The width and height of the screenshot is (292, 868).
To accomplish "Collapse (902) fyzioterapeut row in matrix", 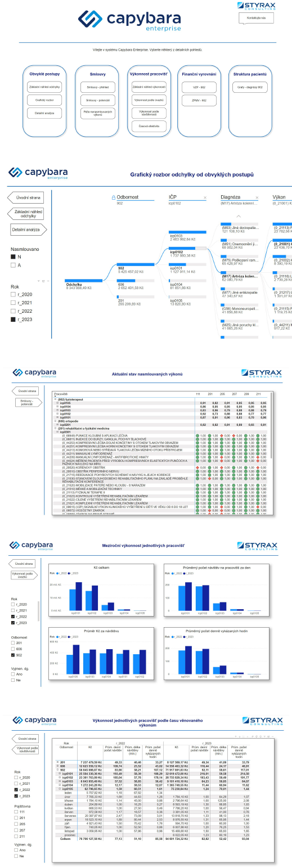I will click(56, 399).
